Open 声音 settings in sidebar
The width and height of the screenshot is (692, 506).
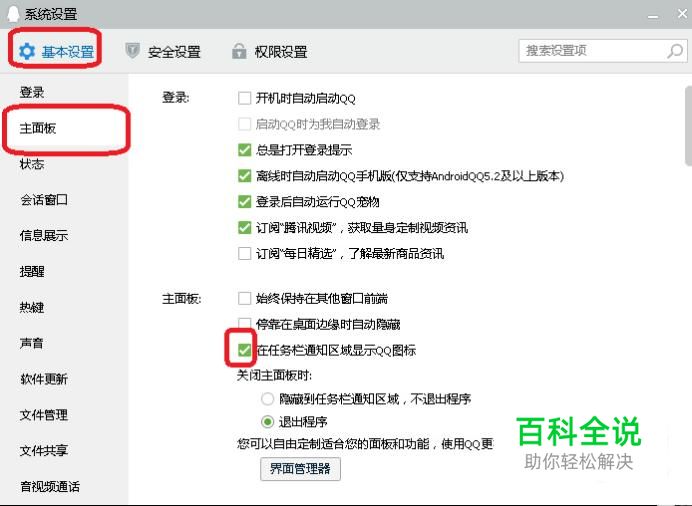click(x=32, y=343)
